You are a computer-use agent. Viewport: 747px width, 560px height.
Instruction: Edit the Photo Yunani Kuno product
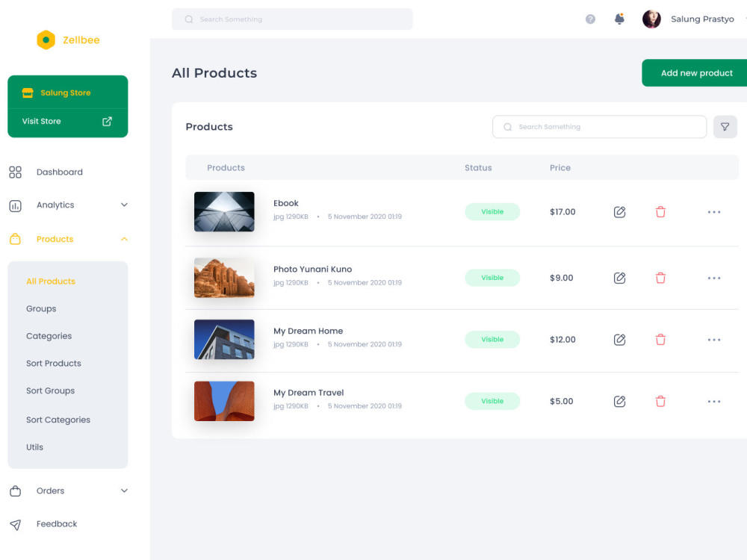[619, 278]
